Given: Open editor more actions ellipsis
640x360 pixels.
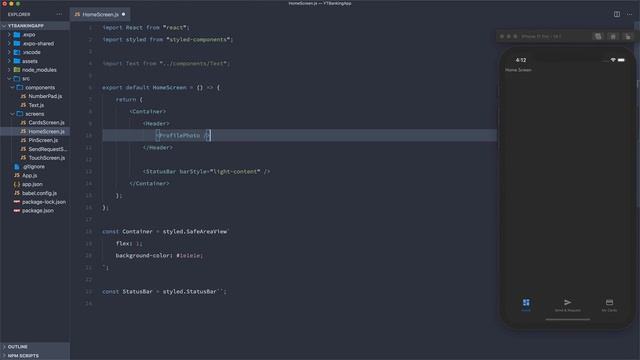Looking at the screenshot, I should coord(630,14).
